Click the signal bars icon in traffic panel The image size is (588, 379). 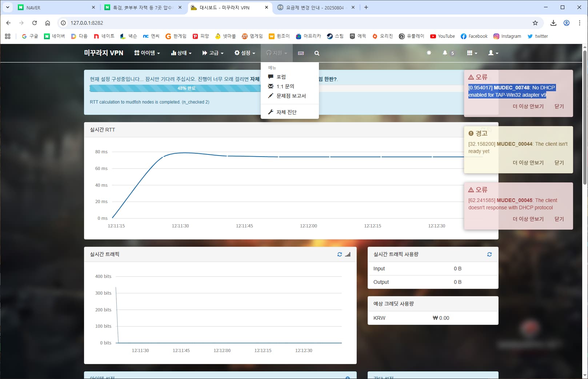[348, 254]
